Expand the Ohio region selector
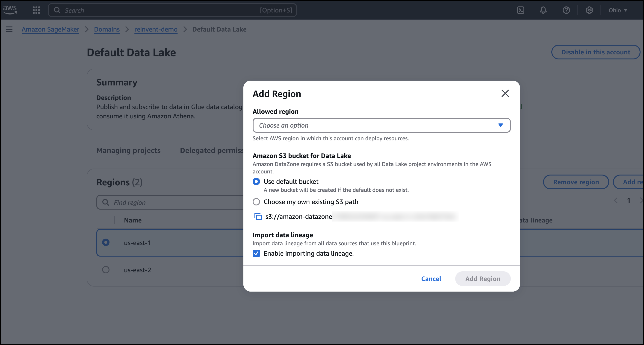Viewport: 644px width, 345px height. tap(618, 10)
